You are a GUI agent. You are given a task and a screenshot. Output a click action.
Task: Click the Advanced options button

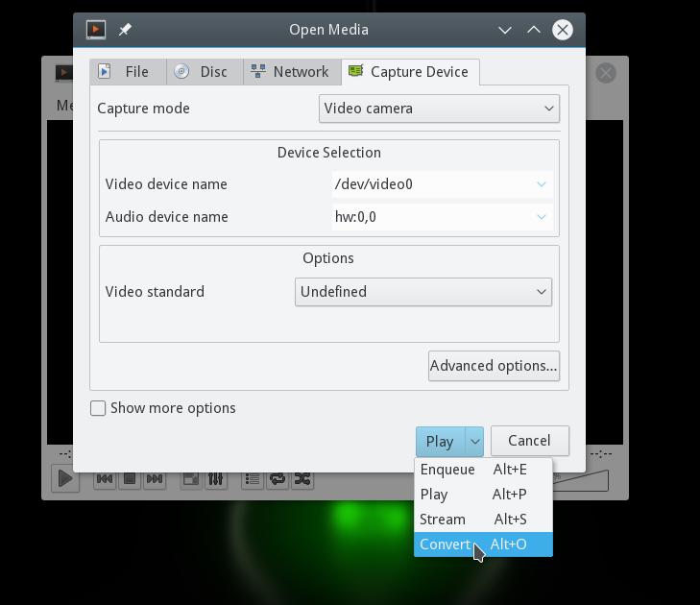click(x=494, y=366)
